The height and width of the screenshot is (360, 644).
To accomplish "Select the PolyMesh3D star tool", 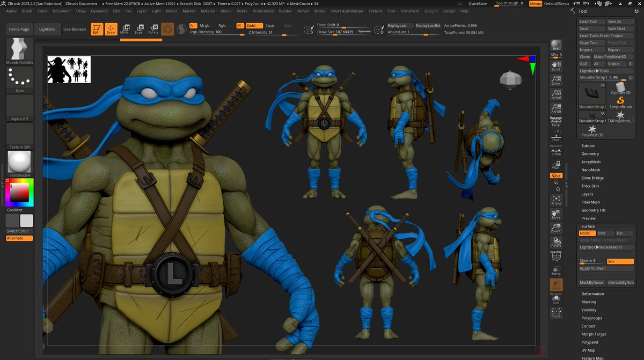I will tap(592, 131).
